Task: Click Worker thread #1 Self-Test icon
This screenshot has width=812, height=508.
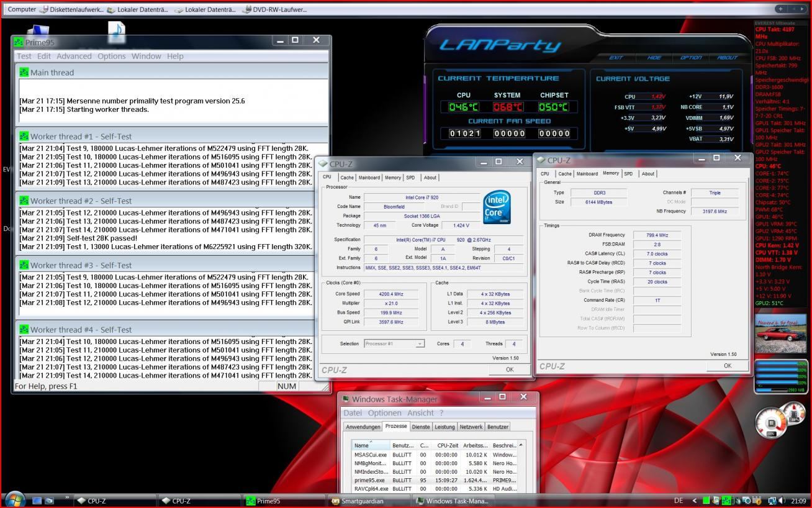Action: pos(24,136)
